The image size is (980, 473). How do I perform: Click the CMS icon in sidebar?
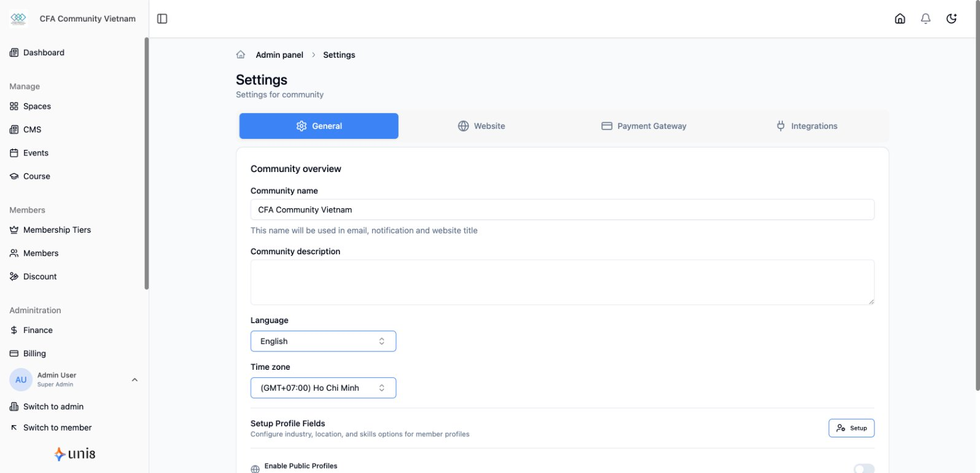[14, 130]
